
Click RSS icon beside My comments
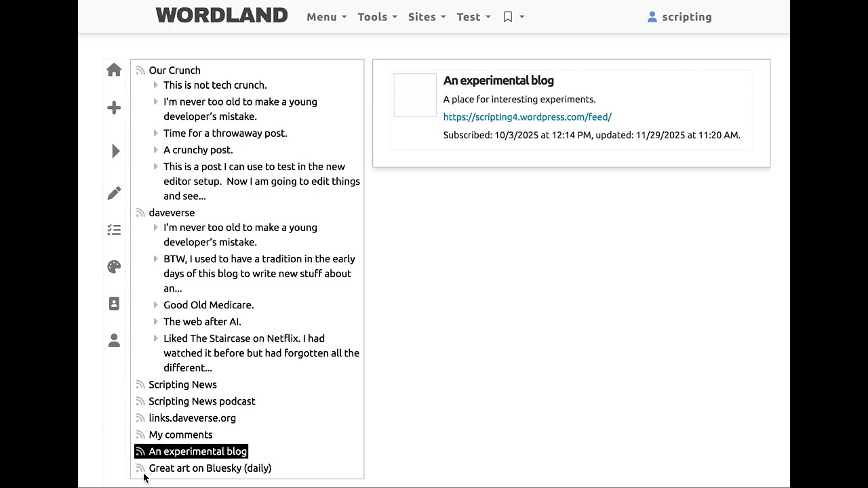(x=140, y=435)
